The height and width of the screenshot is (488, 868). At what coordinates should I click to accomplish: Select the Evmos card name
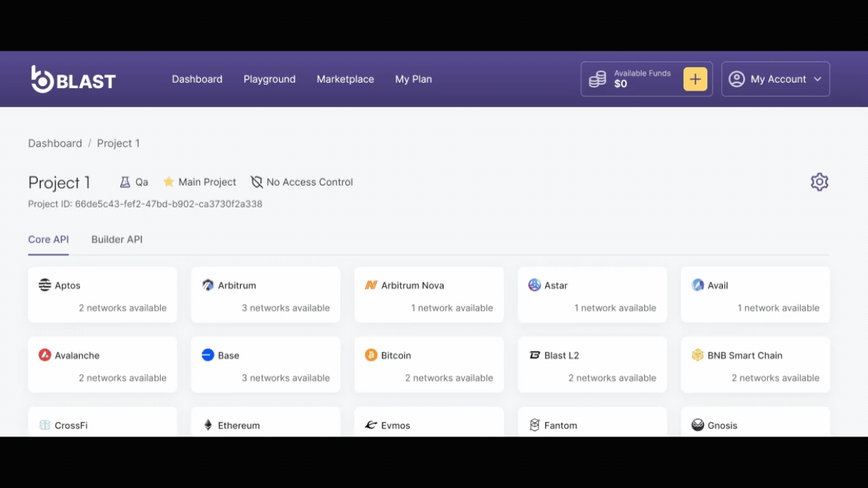[395, 426]
